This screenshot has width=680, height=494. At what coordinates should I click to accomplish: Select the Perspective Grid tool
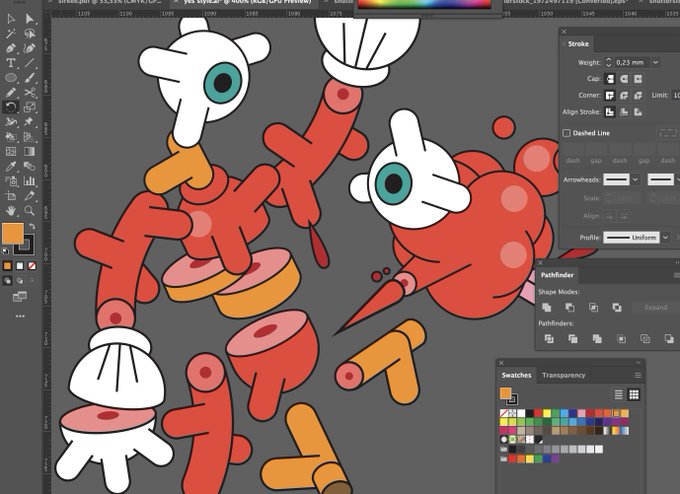(29, 137)
